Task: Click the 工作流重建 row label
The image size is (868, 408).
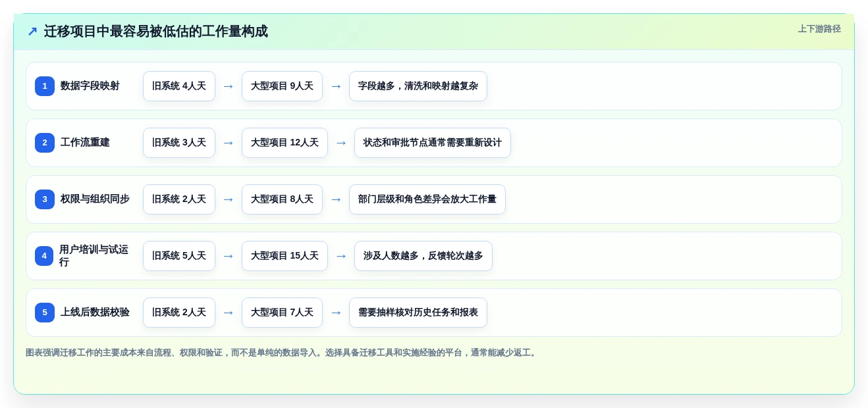Action: [x=85, y=143]
